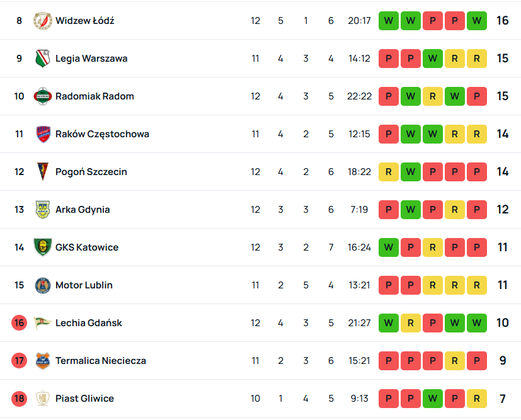Click the Arka Gdynia club crest
The height and width of the screenshot is (420, 521).
[42, 210]
